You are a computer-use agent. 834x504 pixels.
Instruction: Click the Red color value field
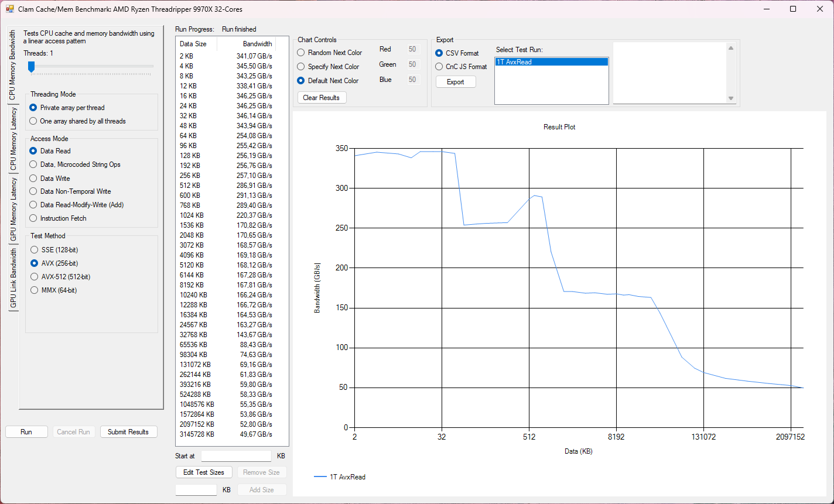(412, 50)
